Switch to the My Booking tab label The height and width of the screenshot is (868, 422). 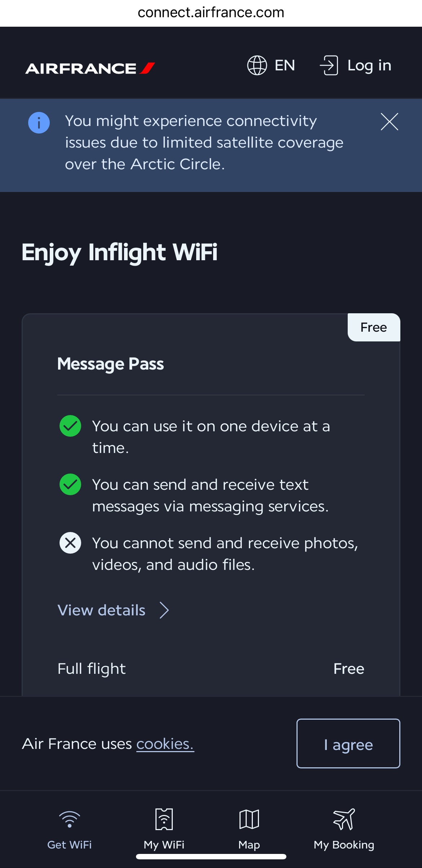click(x=344, y=845)
